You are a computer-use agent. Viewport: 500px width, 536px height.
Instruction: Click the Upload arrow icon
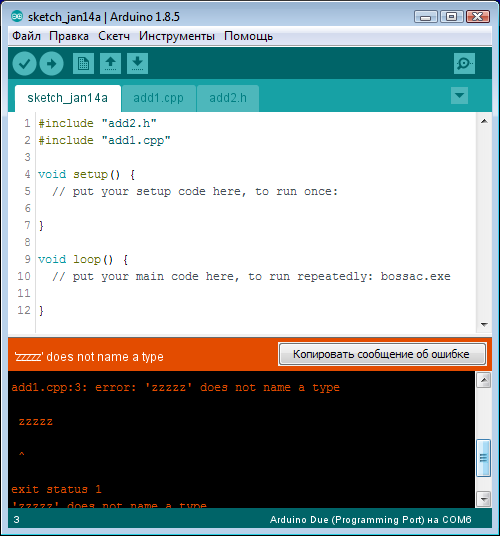(51, 64)
